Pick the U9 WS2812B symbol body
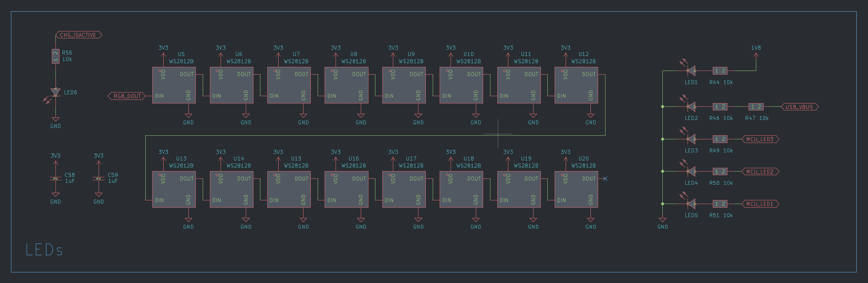Screen dimensions: 868x283 point(404,85)
